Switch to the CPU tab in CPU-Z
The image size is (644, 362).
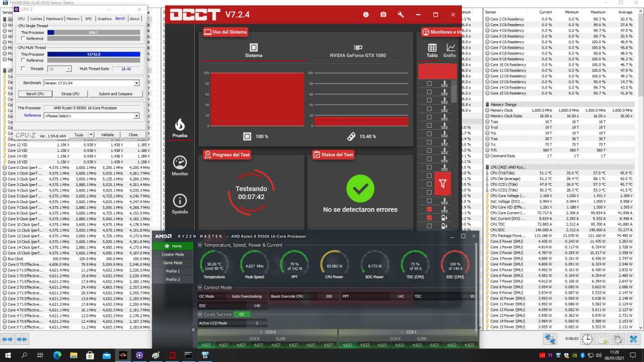coord(21,19)
